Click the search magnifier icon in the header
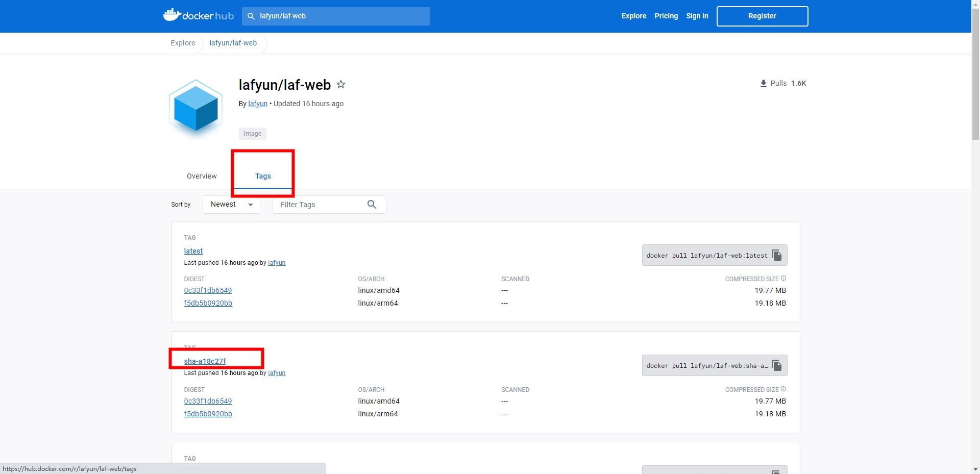Viewport: 980px width, 474px height. pyautogui.click(x=251, y=16)
